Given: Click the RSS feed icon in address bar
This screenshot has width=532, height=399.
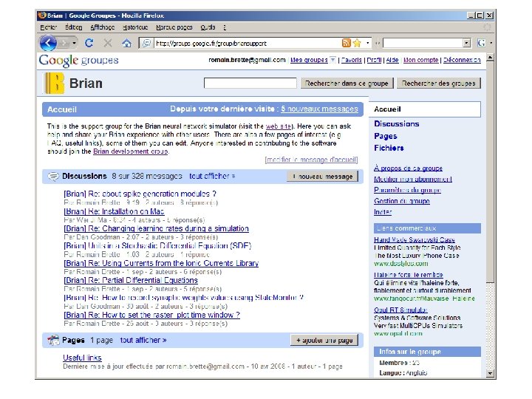Looking at the screenshot, I should [x=346, y=43].
